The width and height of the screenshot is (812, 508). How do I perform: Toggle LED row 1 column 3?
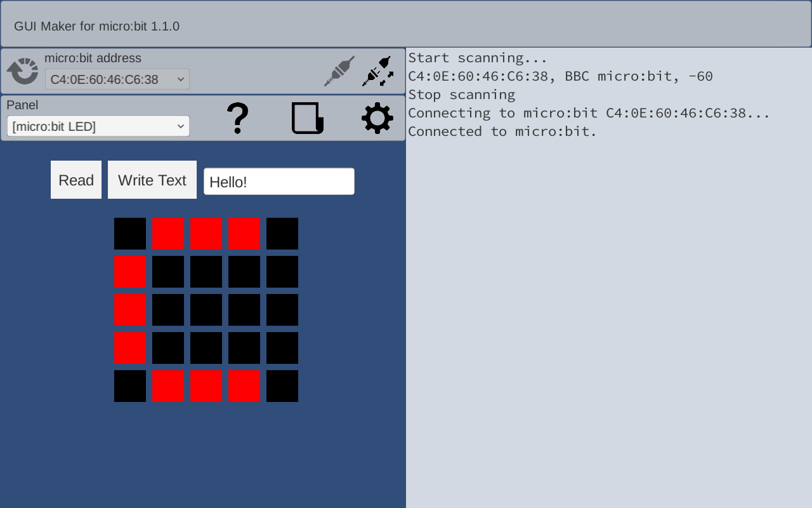pos(206,234)
